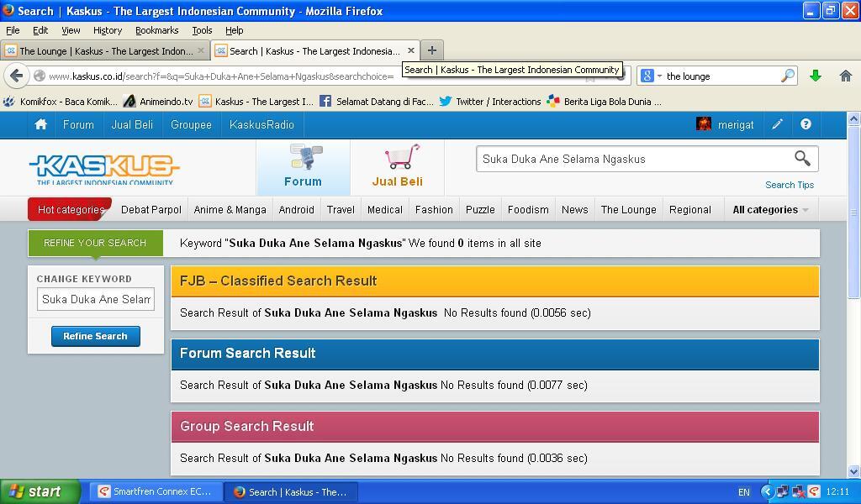Click the merigat username
The image size is (861, 504).
pyautogui.click(x=736, y=124)
